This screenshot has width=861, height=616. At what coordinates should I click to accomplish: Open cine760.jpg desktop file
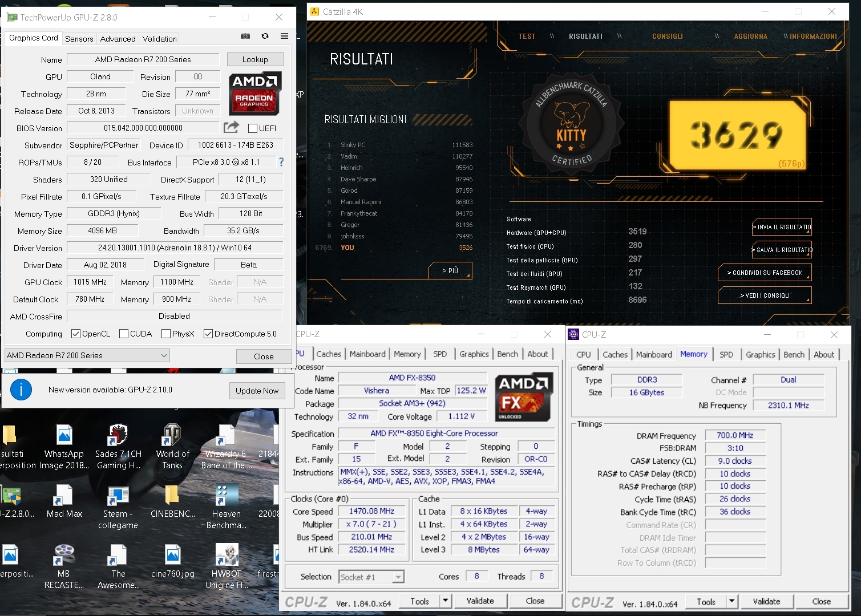[172, 561]
